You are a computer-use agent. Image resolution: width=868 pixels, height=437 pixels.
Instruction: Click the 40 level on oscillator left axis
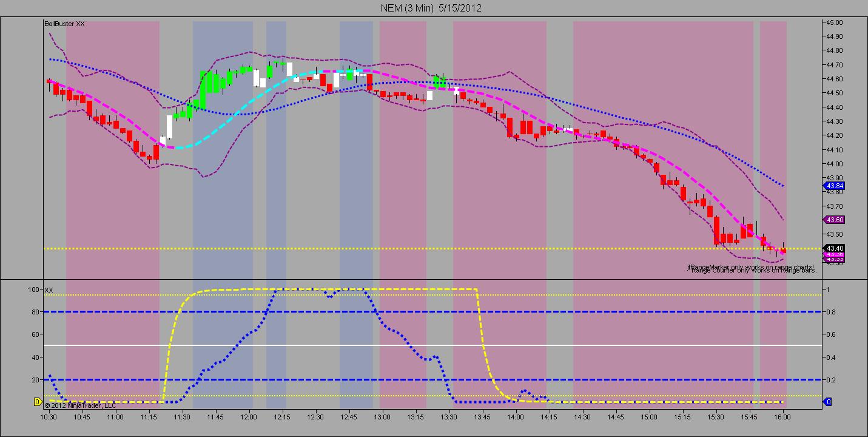tap(36, 357)
